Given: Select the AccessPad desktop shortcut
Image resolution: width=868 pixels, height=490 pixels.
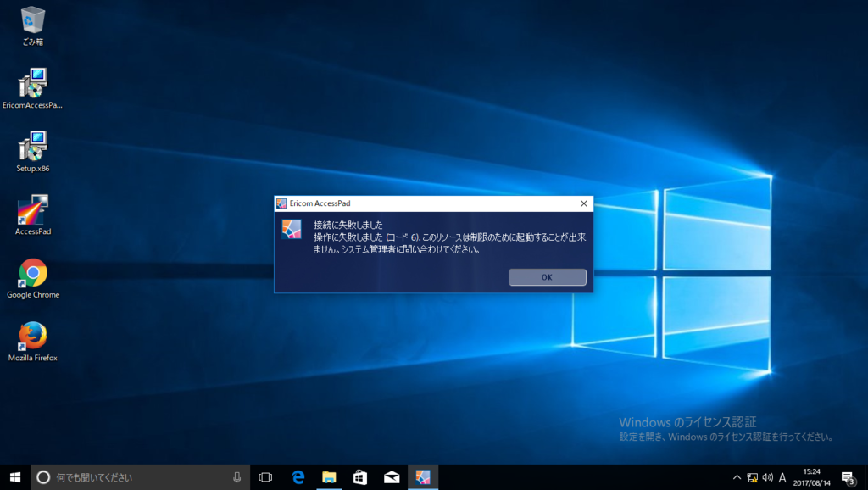Looking at the screenshot, I should tap(33, 214).
